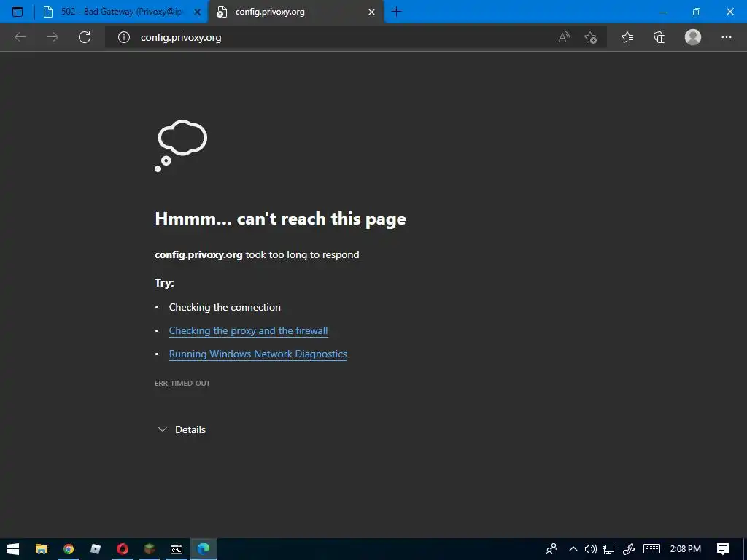Close the config.privoxy.org tab
747x560 pixels.
(x=371, y=12)
